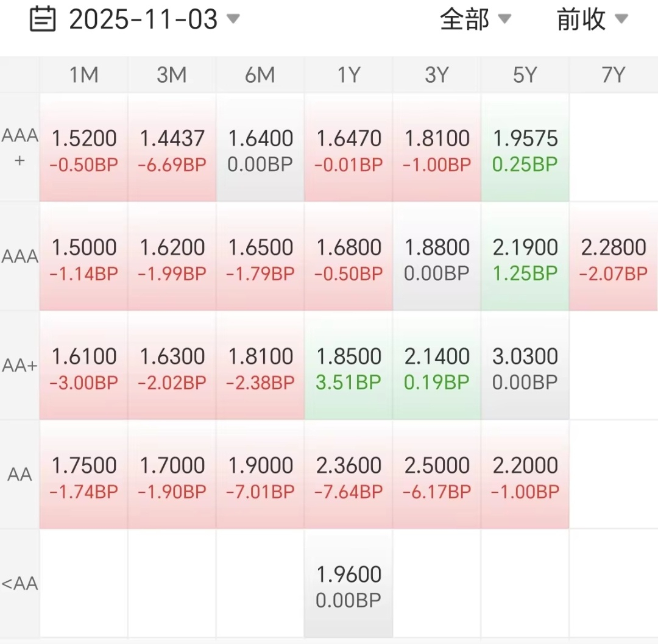Open the AAA+ 5Y cell showing 1.9575
658x644 pixels.
click(x=525, y=148)
